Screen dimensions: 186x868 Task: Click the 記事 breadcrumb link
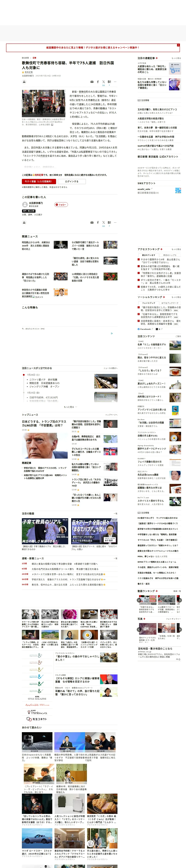tap(34, 58)
